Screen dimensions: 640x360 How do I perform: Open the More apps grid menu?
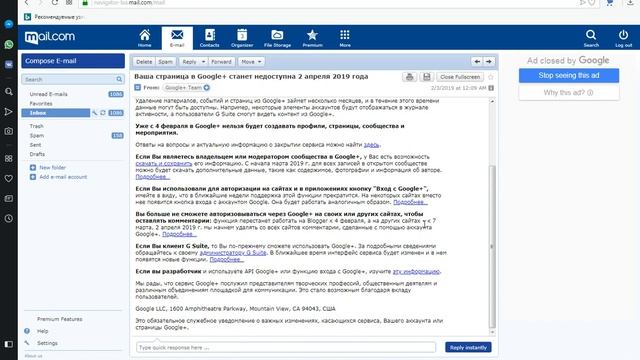pyautogui.click(x=345, y=38)
